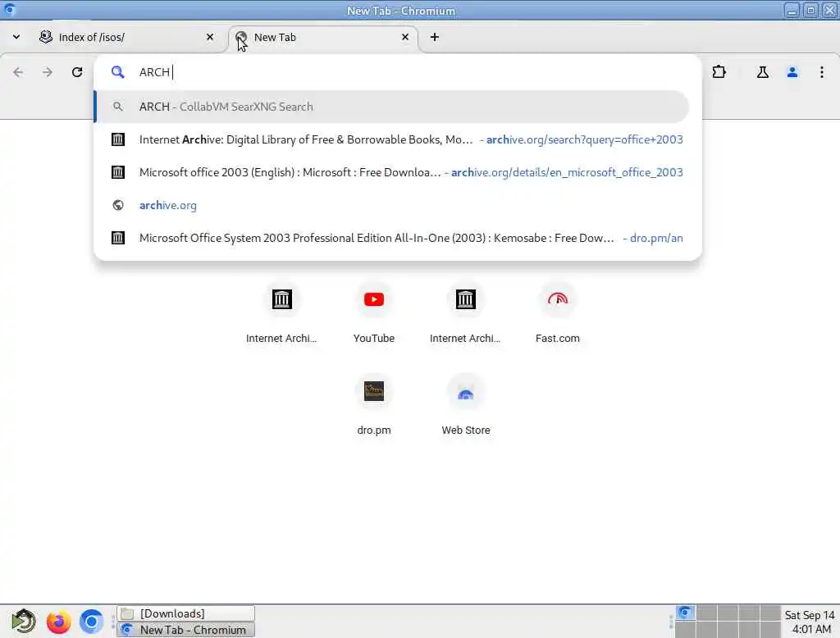840x638 pixels.
Task: Click the ARCH text in the address bar
Action: click(x=154, y=72)
